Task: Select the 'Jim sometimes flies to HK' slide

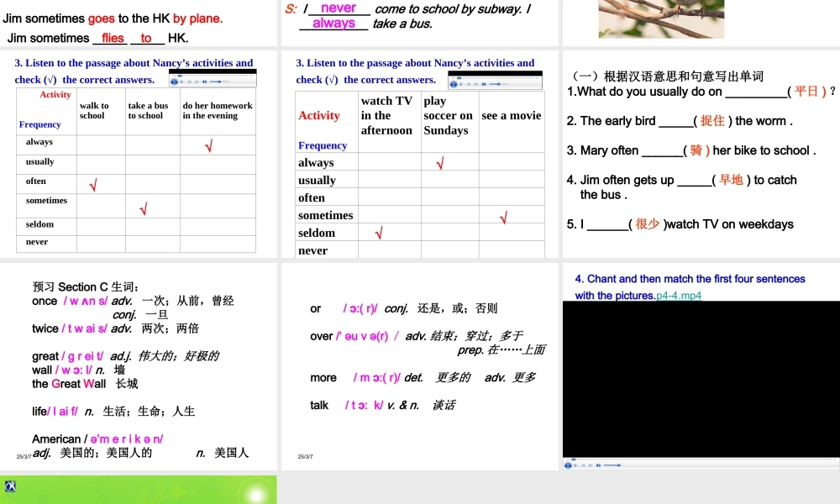Action: point(139,23)
